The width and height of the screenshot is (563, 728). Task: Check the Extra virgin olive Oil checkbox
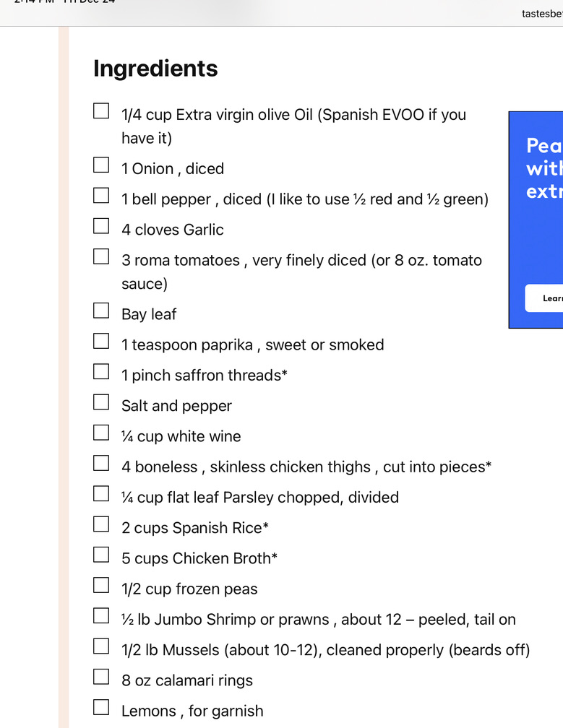click(x=101, y=111)
